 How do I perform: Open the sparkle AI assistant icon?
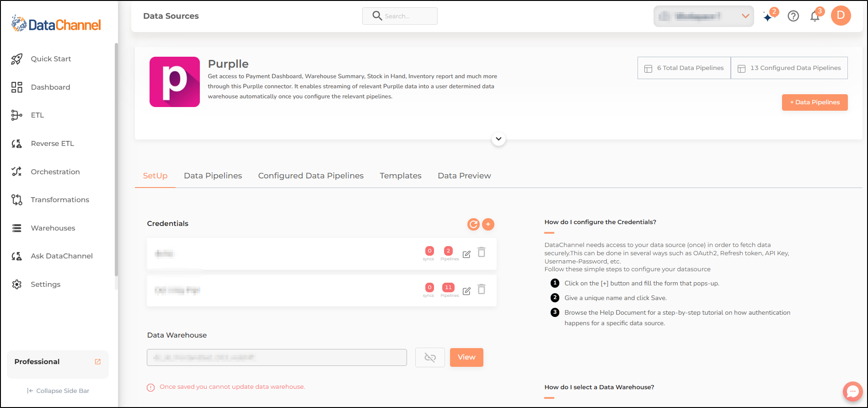pos(768,17)
